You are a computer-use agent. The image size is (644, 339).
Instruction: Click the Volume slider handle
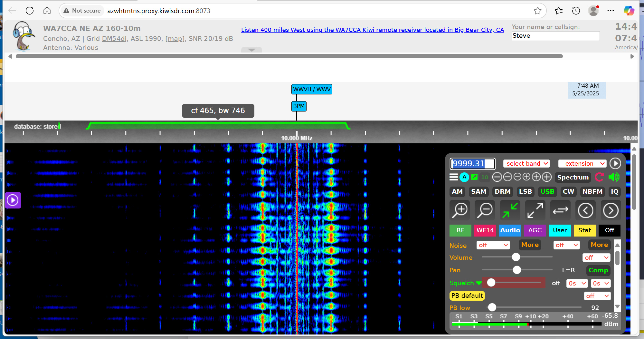click(x=516, y=257)
